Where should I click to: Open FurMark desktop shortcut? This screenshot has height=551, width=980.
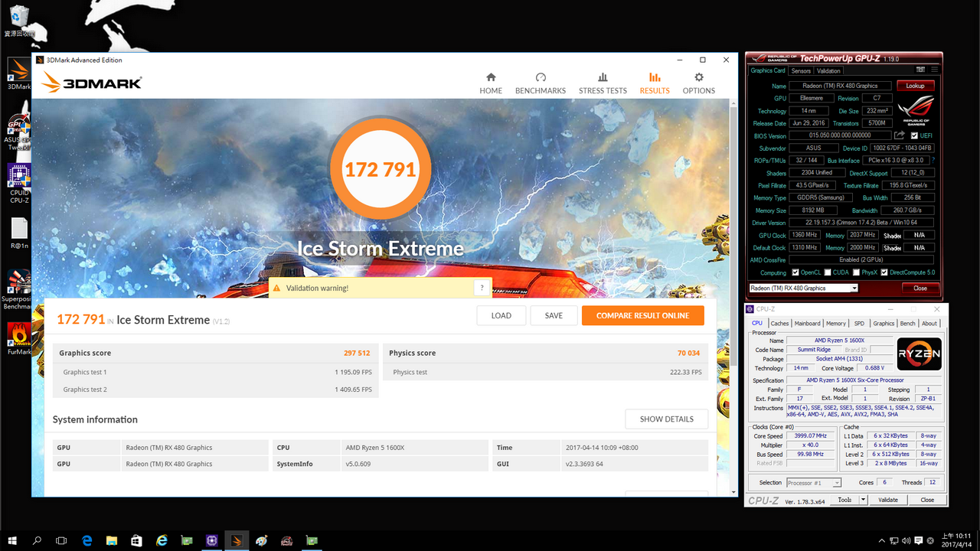19,339
